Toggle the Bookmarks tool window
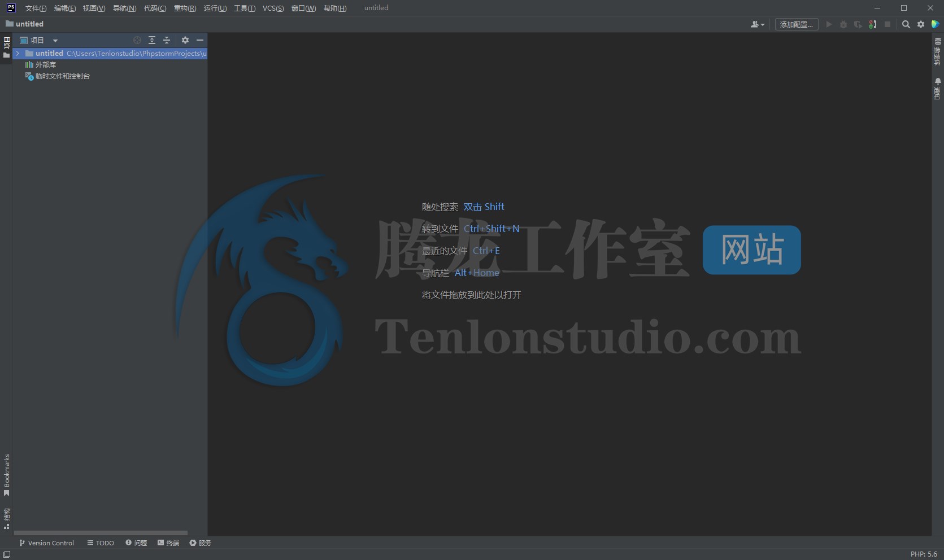 6,474
